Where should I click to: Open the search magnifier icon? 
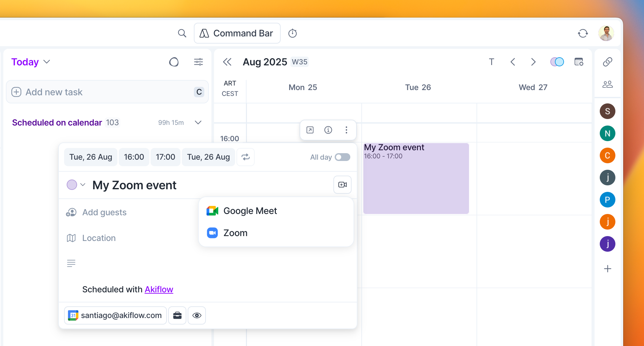coord(182,33)
